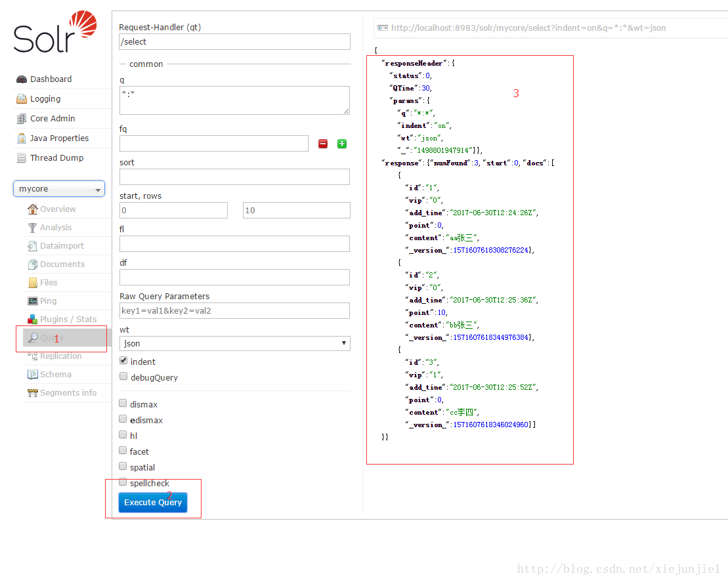Click the start input showing 0
The height and width of the screenshot is (582, 728).
pyautogui.click(x=174, y=210)
